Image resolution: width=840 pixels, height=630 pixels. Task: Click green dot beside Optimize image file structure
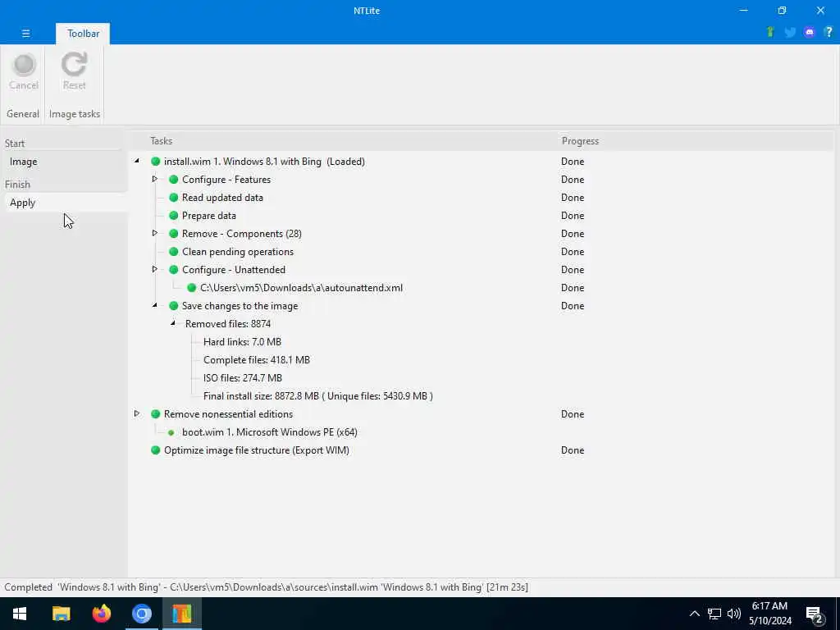155,450
